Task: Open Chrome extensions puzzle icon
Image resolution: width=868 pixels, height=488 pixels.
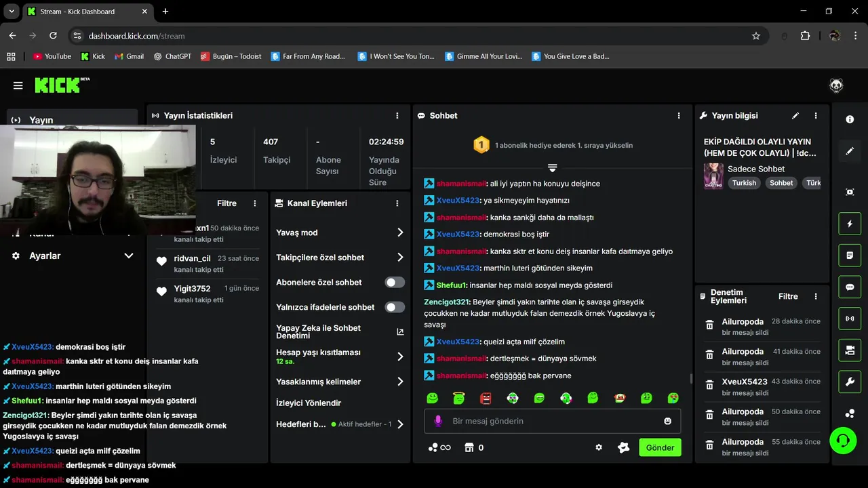Action: click(x=806, y=36)
